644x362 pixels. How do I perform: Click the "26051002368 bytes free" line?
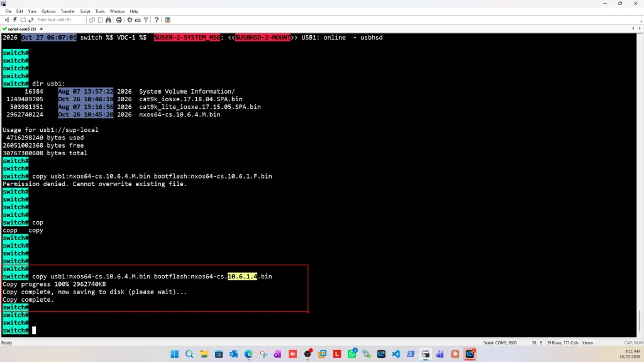point(43,145)
